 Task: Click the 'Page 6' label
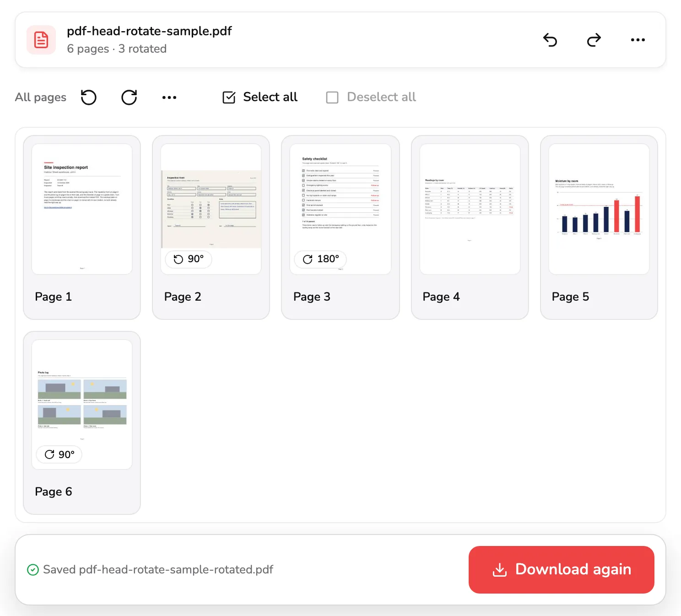(x=54, y=492)
